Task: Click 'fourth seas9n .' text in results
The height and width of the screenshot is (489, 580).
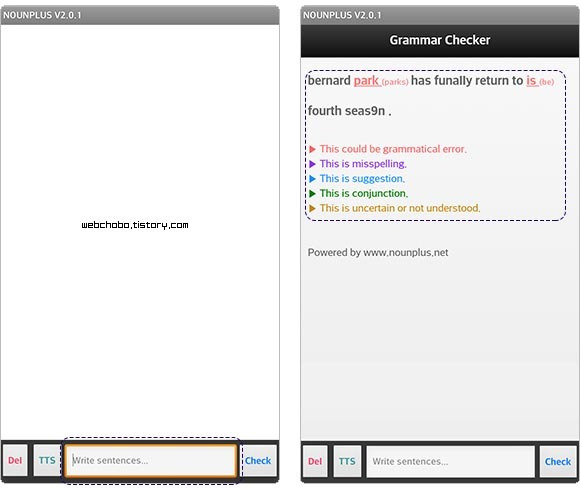Action: coord(349,111)
